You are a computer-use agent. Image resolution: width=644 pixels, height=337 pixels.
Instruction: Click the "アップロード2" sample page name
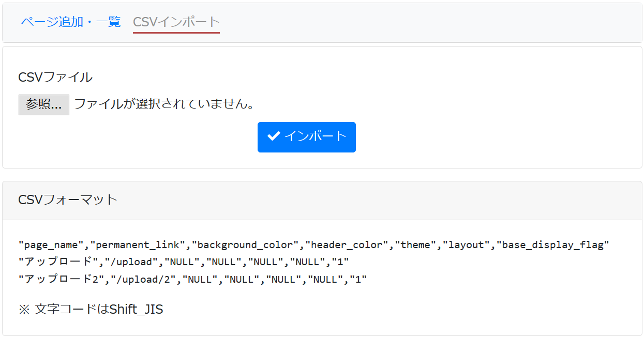click(x=60, y=279)
